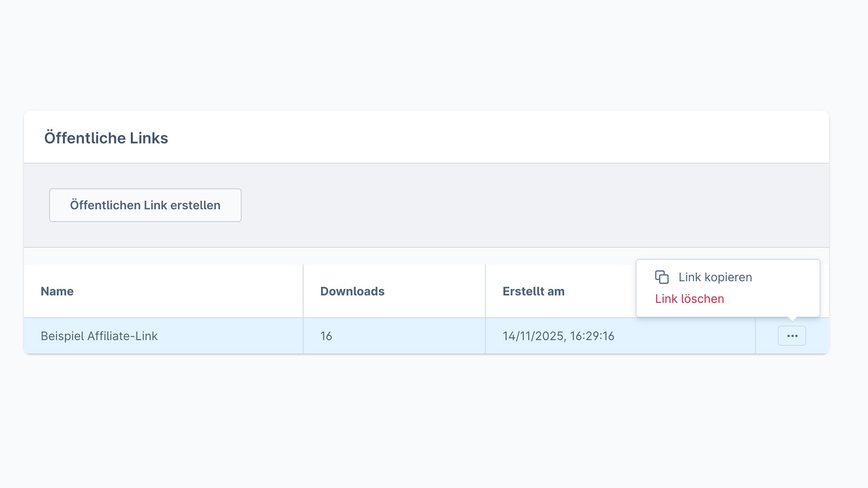This screenshot has width=868, height=488.
Task: Sort by the Downloads column header
Action: coord(352,291)
